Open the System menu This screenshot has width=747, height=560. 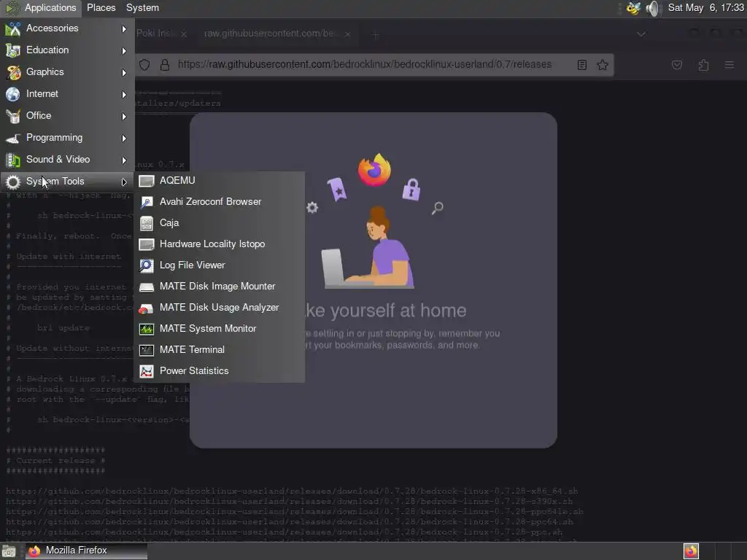[142, 8]
